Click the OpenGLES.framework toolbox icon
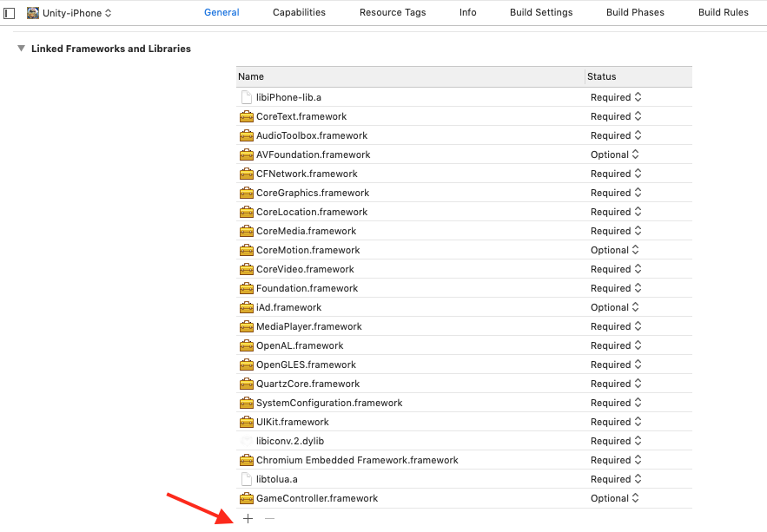The height and width of the screenshot is (532, 767). 247,365
